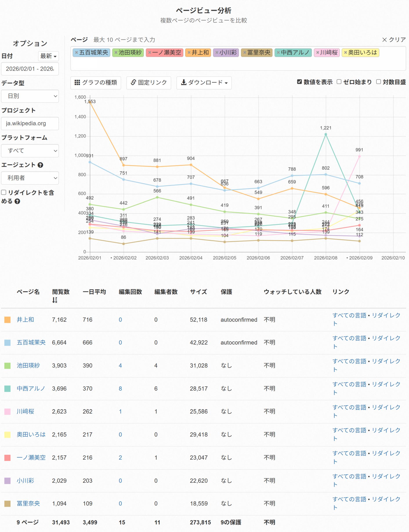Remove the 五百城茉央 page tag
Viewport: 409px width, 532px height.
pyautogui.click(x=76, y=52)
